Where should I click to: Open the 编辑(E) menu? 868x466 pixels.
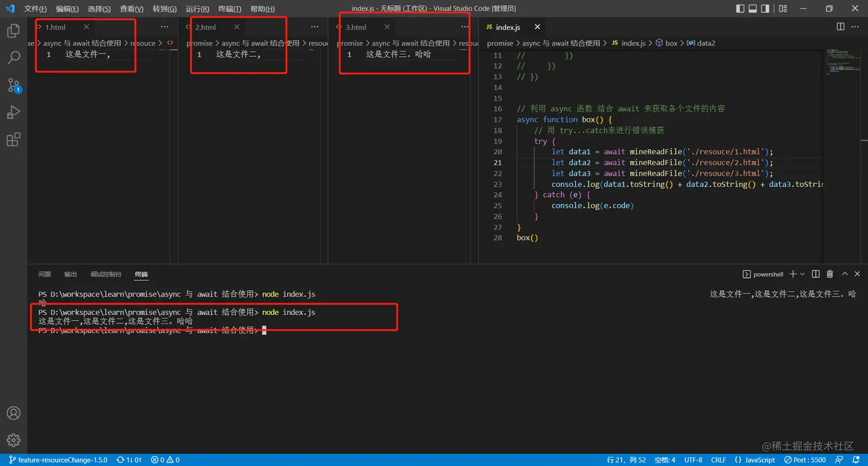pos(68,9)
